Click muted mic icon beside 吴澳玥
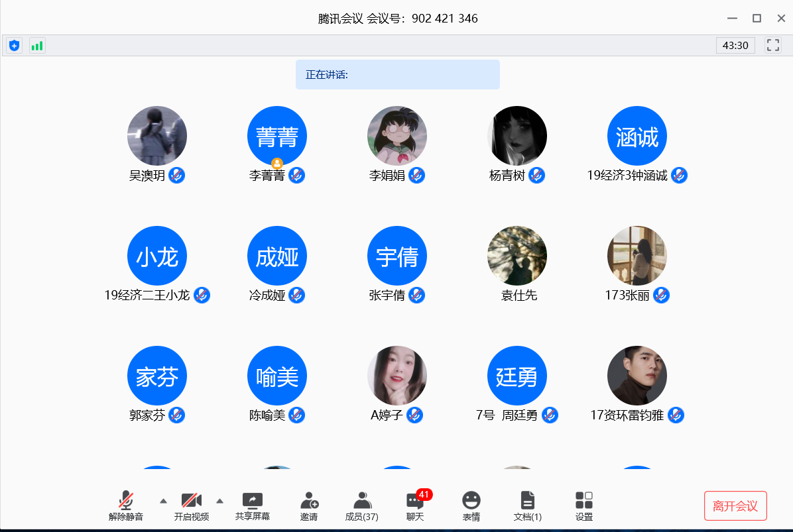Image resolution: width=793 pixels, height=532 pixels. pos(176,176)
